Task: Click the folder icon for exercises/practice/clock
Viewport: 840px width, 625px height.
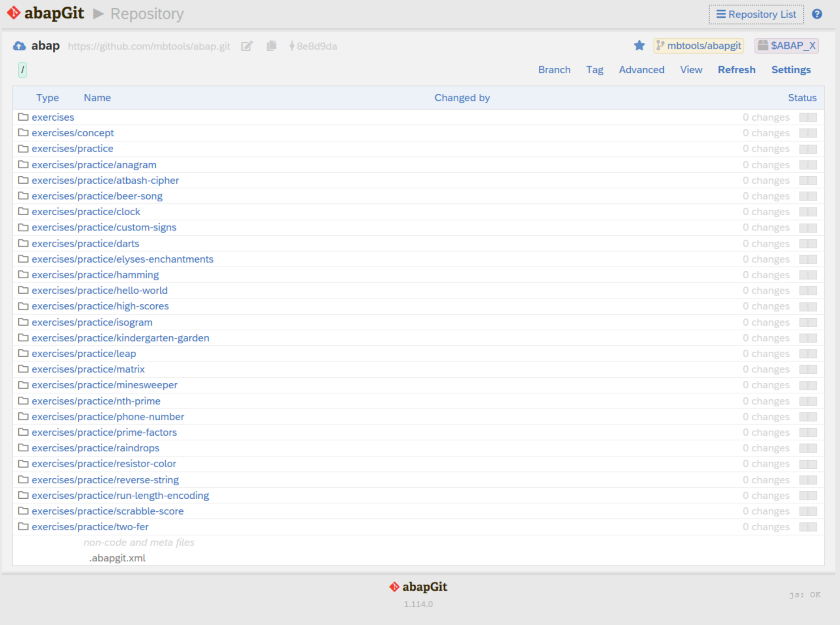Action: pyautogui.click(x=23, y=212)
